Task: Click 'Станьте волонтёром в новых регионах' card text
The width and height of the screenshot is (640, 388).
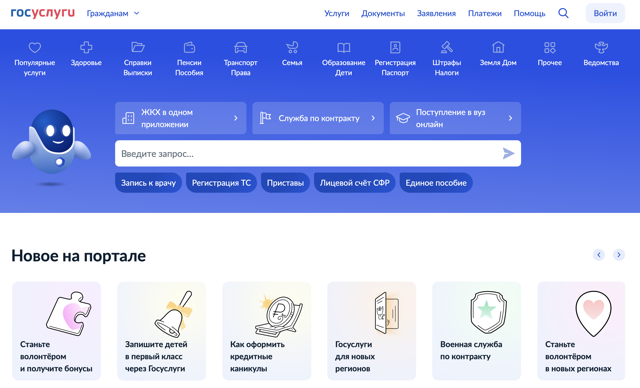Action: pos(578,357)
